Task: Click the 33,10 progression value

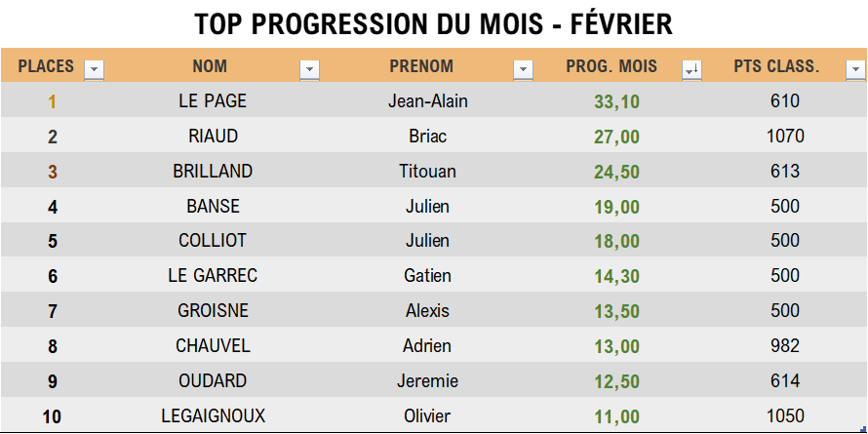Action: click(x=616, y=101)
